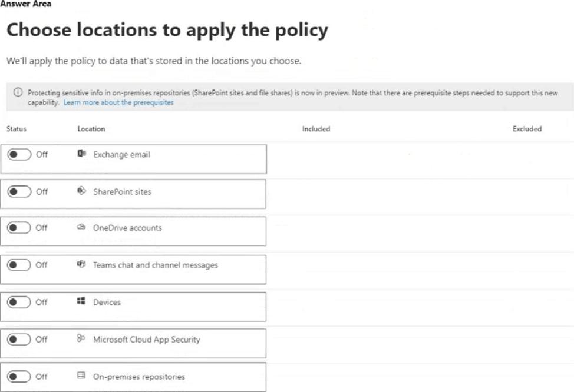The image size is (574, 392).
Task: Enable Teams chat and channel messages toggle
Action: pyautogui.click(x=19, y=265)
